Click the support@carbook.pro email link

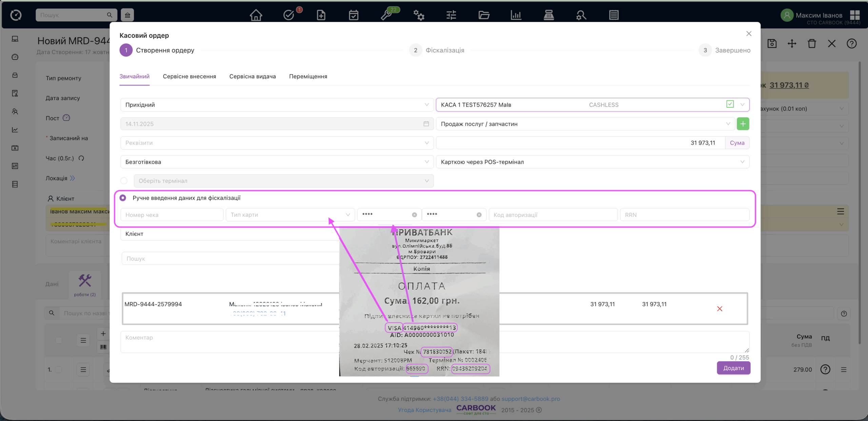pos(531,399)
